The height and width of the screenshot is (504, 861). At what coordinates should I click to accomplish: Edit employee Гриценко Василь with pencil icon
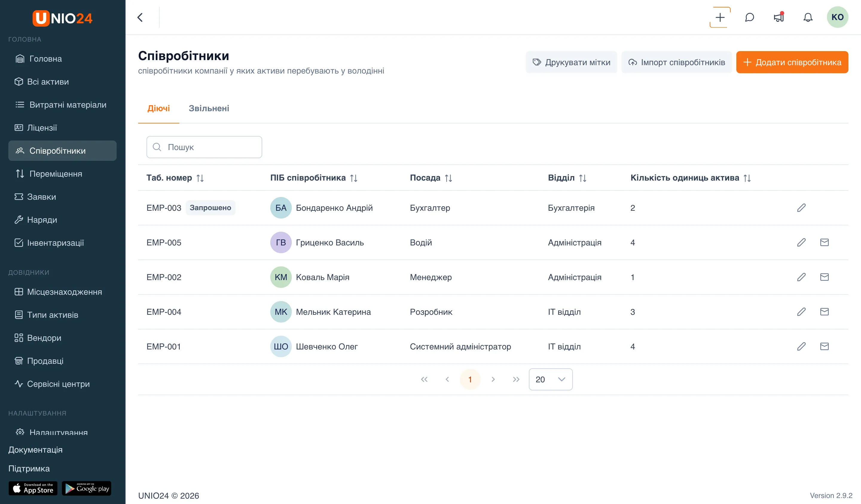[801, 242]
